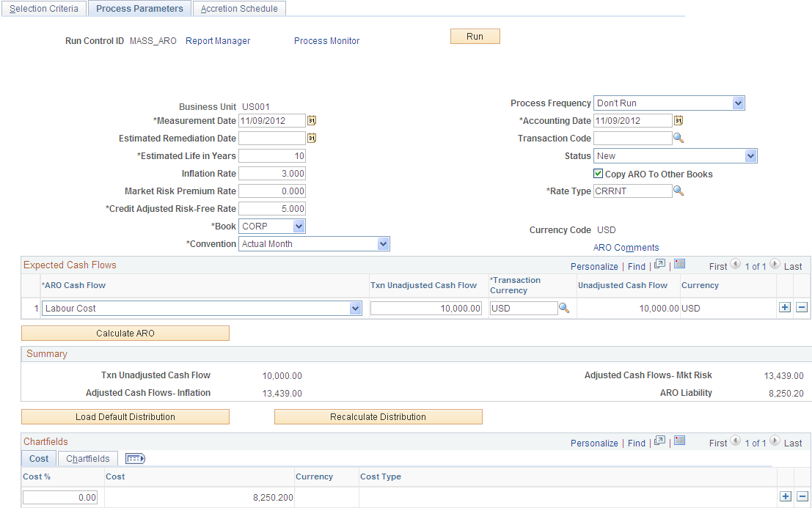Screen dimensions: 812x508
Task: Select the Chartfields sub-tab
Action: pyautogui.click(x=88, y=459)
